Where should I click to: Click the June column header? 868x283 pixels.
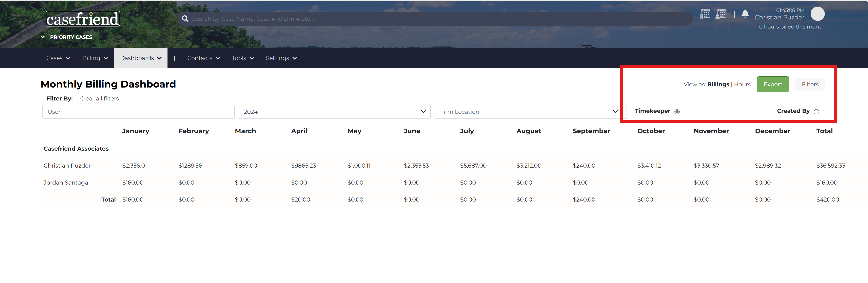[x=412, y=131]
